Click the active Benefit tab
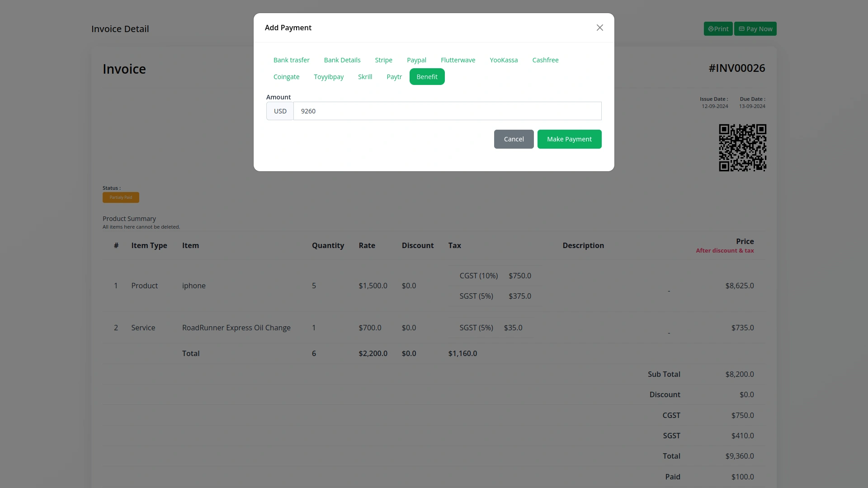The width and height of the screenshot is (868, 488). (x=427, y=77)
